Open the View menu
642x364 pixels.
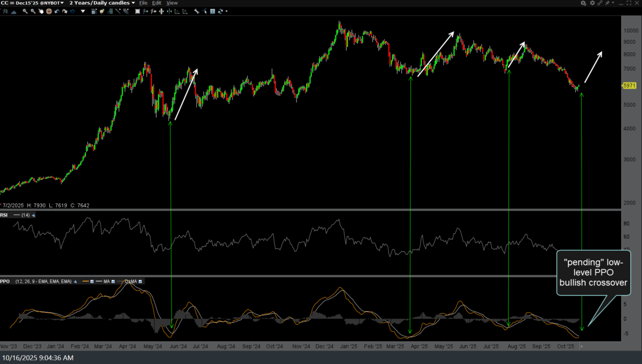172,3
